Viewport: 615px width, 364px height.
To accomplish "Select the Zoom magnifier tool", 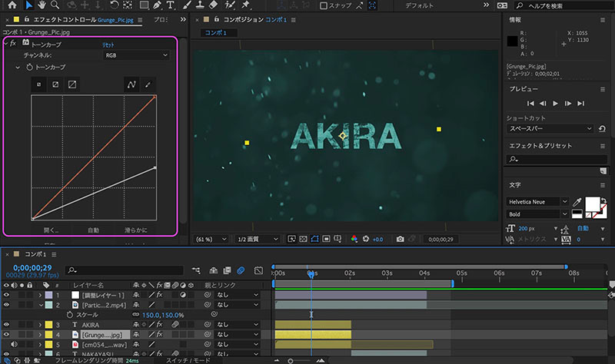I will click(55, 5).
